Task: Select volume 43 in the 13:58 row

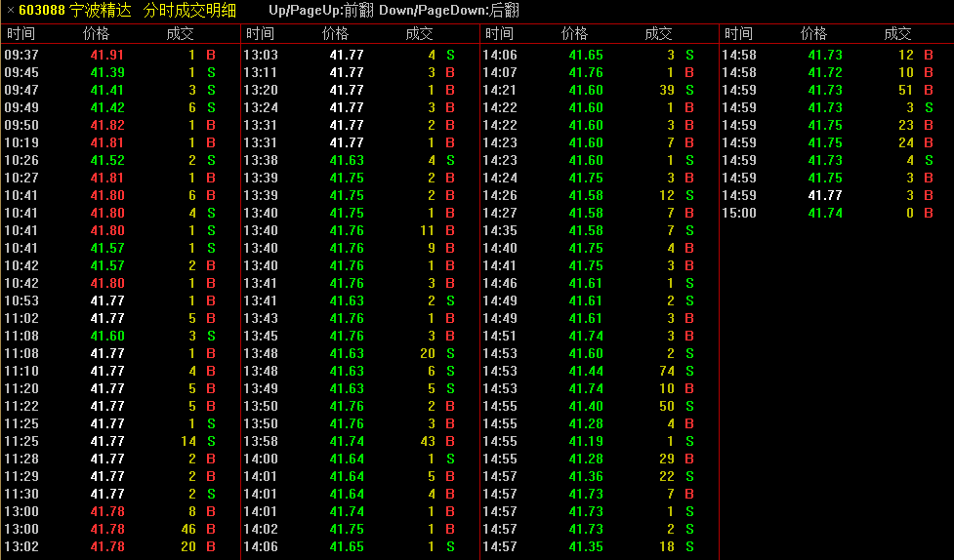Action: pos(428,441)
